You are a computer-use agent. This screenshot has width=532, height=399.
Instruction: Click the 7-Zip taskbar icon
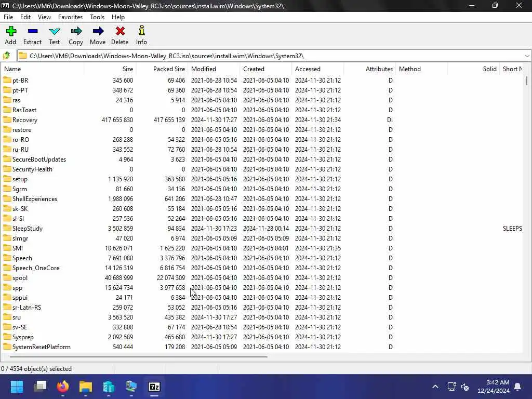(x=154, y=387)
